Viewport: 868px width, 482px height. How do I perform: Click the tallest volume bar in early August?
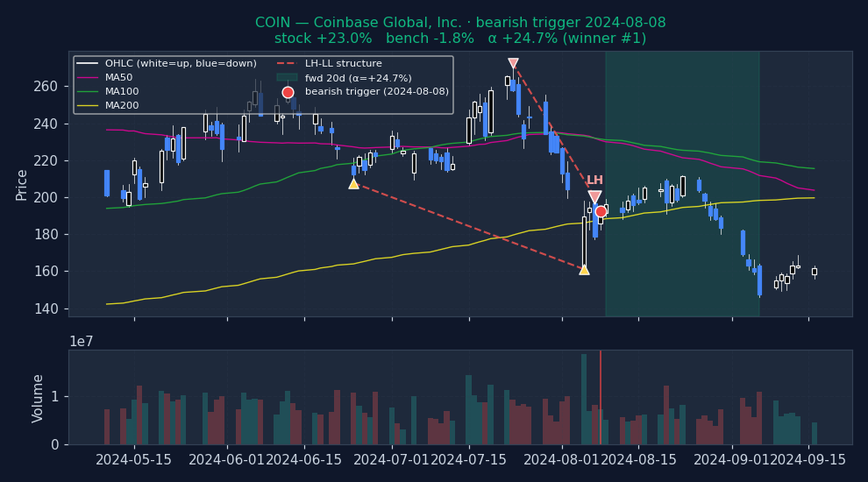pos(584,399)
